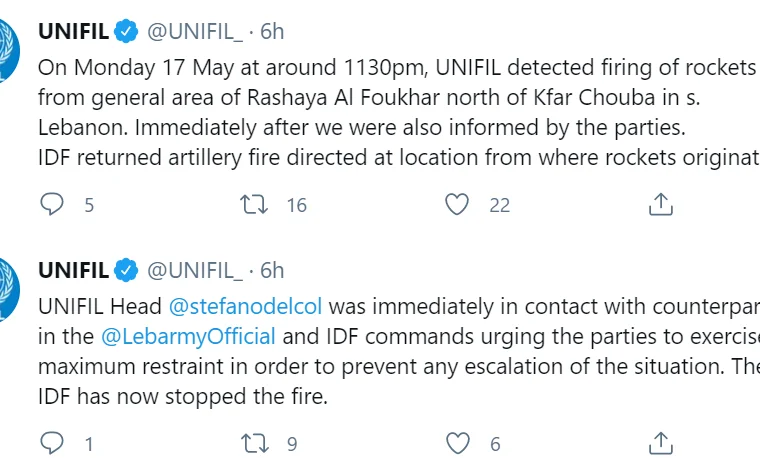Retweet the first tweet about rocket firing

(x=254, y=205)
